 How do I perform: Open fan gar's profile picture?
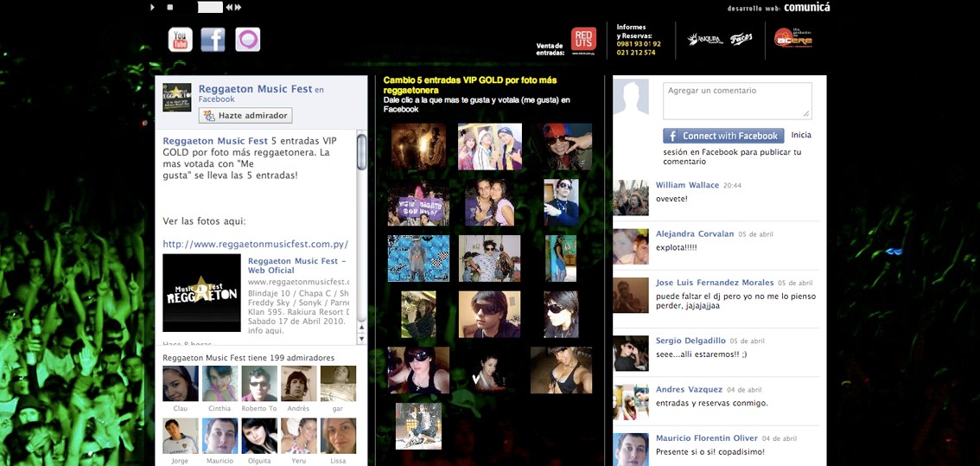click(338, 383)
